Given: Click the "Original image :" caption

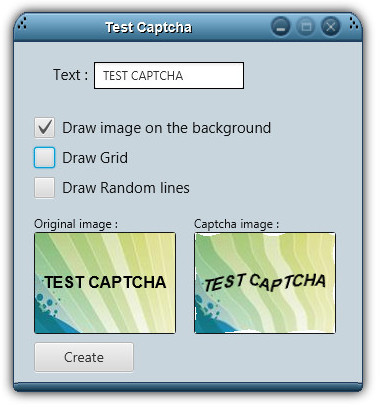Looking at the screenshot, I should [76, 224].
